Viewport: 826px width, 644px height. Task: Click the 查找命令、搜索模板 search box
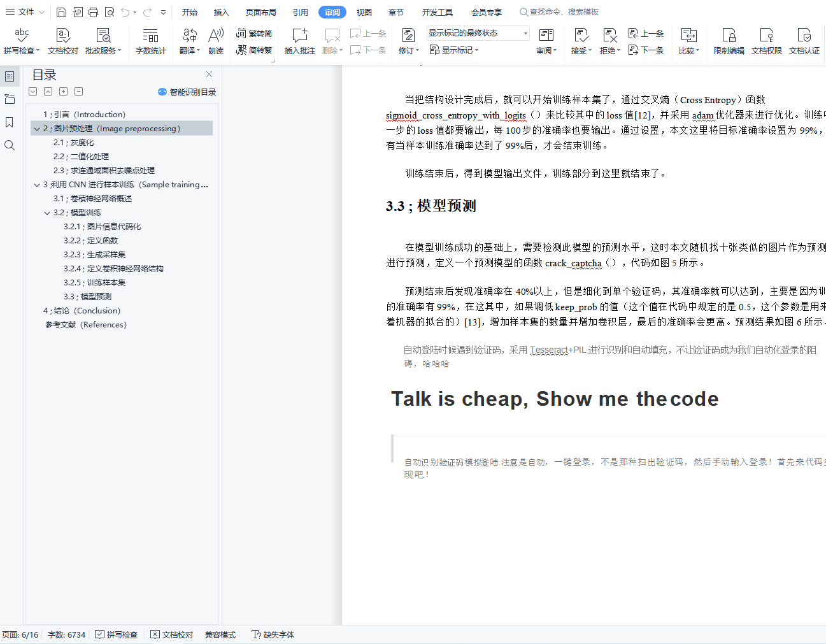tap(559, 12)
